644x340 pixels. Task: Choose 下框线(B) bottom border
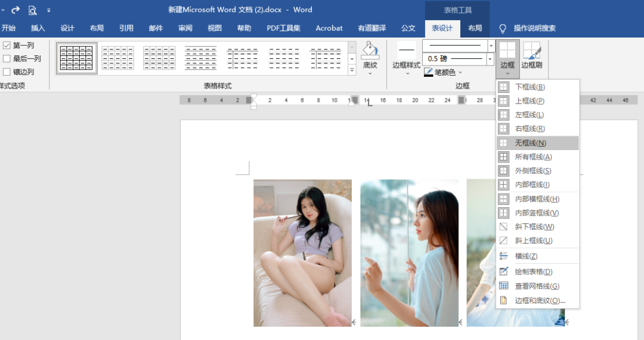538,87
